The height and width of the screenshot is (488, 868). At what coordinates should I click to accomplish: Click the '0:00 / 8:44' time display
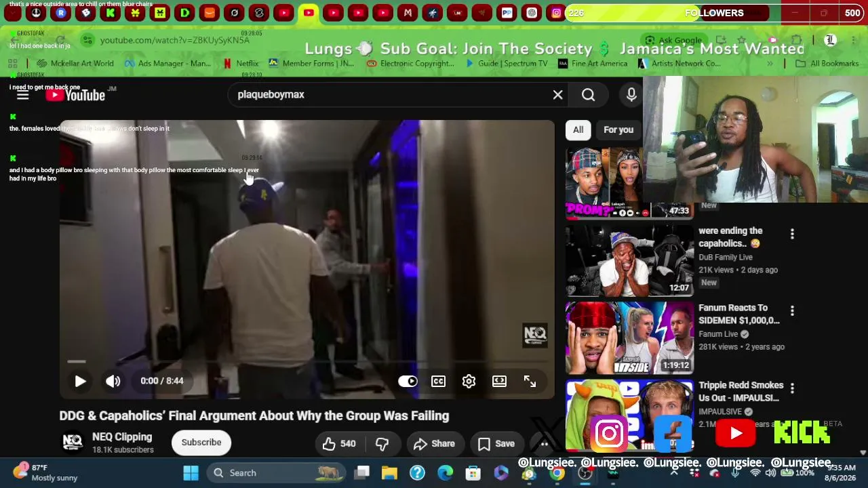[x=162, y=381]
